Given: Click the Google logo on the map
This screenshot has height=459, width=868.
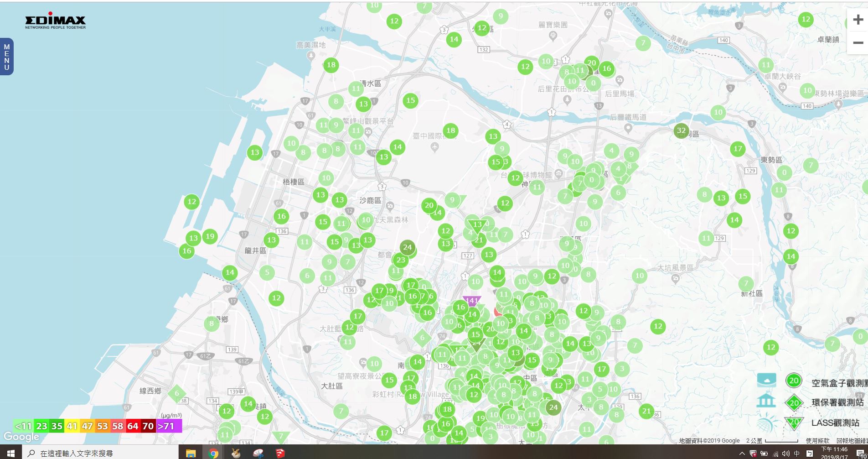Looking at the screenshot, I should tap(21, 437).
